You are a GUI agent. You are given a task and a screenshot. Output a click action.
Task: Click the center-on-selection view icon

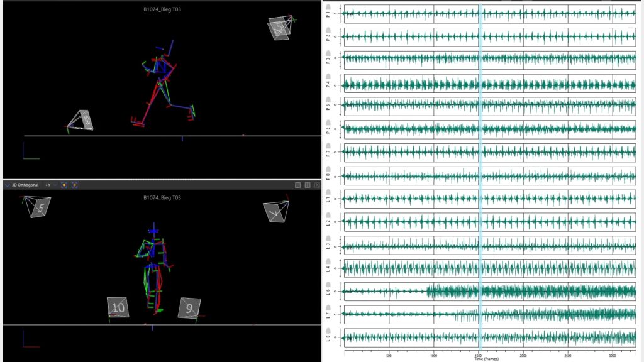point(75,185)
